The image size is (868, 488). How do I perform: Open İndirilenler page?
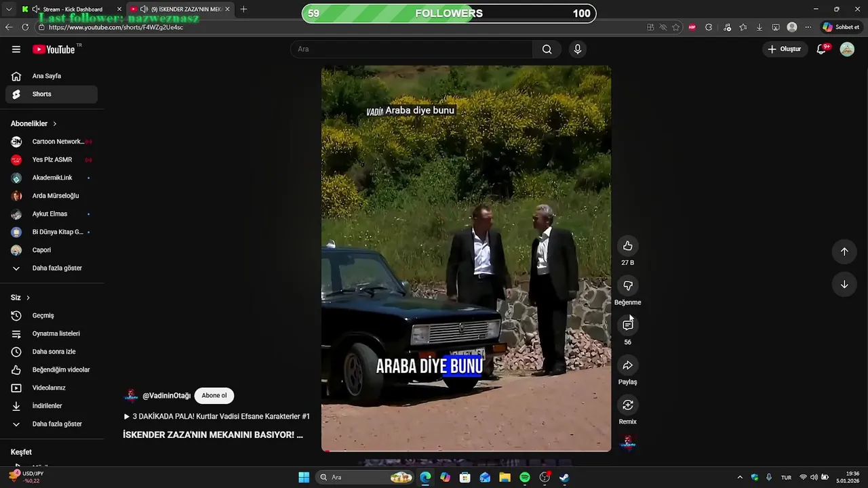pos(52,406)
